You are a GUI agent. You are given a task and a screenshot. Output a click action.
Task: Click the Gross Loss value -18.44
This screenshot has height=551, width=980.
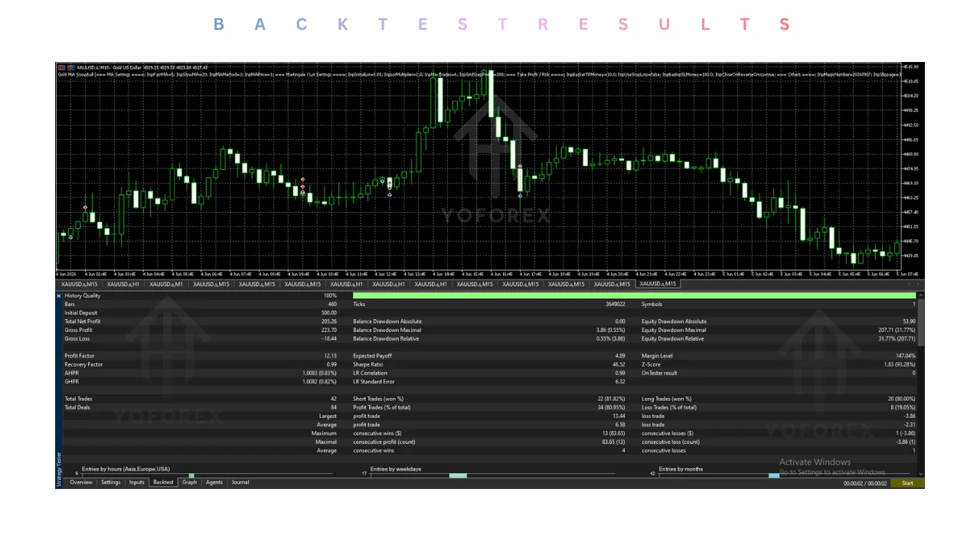pos(329,338)
